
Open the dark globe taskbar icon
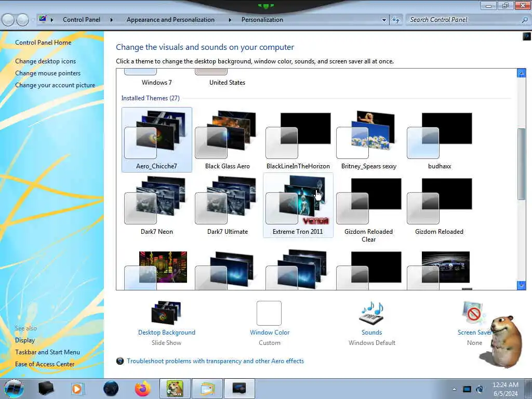pos(111,389)
